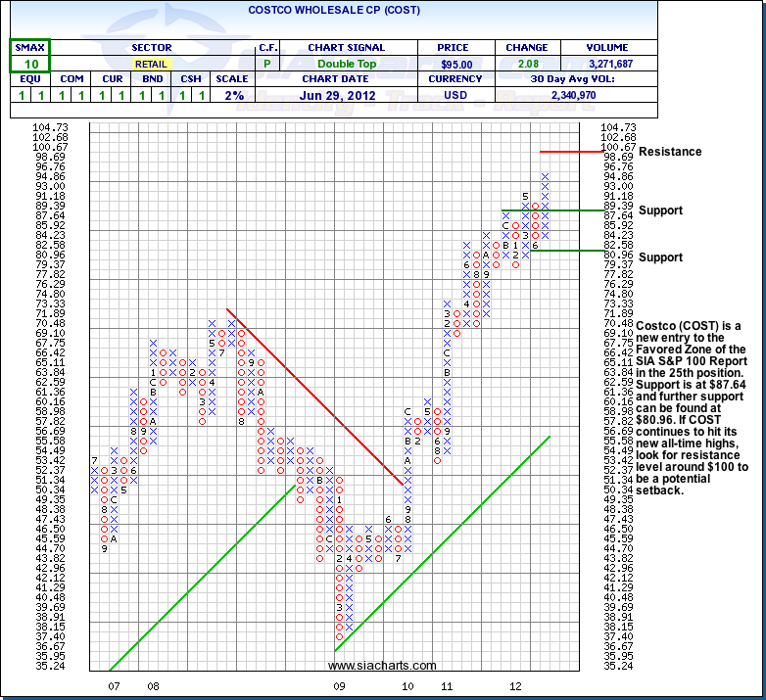The height and width of the screenshot is (700, 766).
Task: Click the upper Support label near 87.64
Action: click(x=660, y=210)
